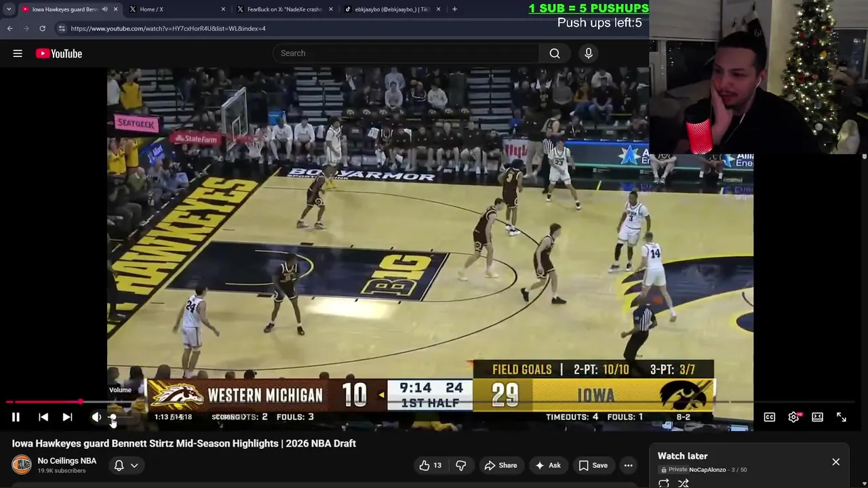Pause the video with the pause button
This screenshot has height=488, width=868.
click(16, 417)
